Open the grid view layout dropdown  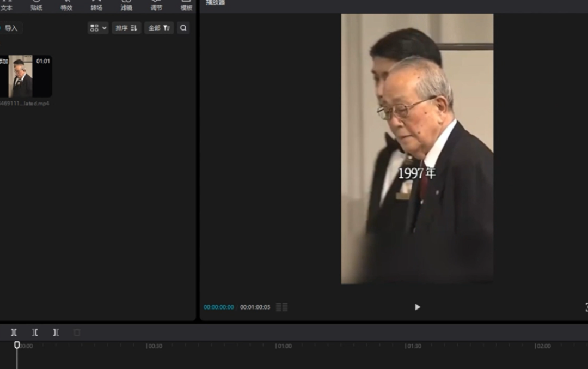coord(98,28)
